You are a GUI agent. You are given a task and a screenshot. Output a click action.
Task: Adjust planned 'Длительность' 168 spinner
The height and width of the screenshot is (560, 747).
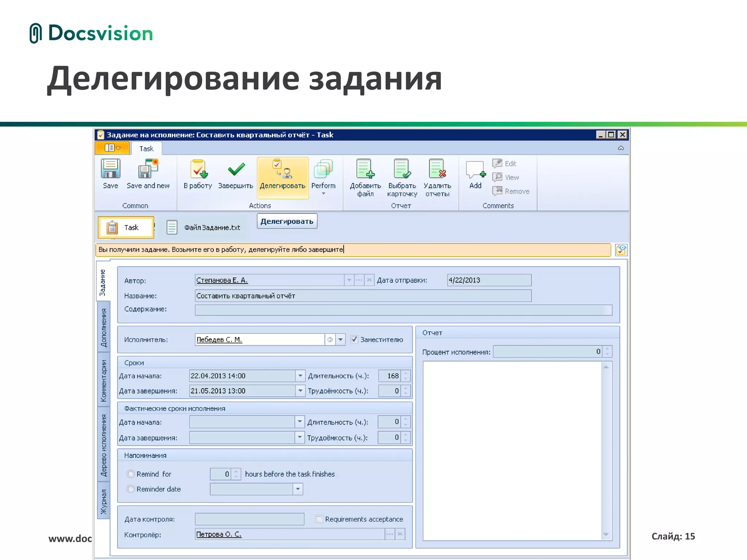tap(405, 376)
